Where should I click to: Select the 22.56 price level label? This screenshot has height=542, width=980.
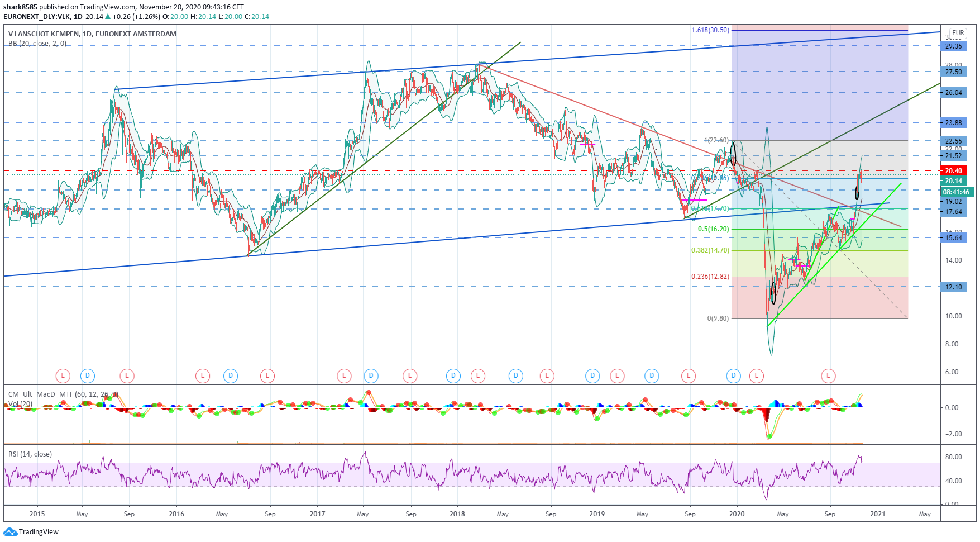click(953, 141)
